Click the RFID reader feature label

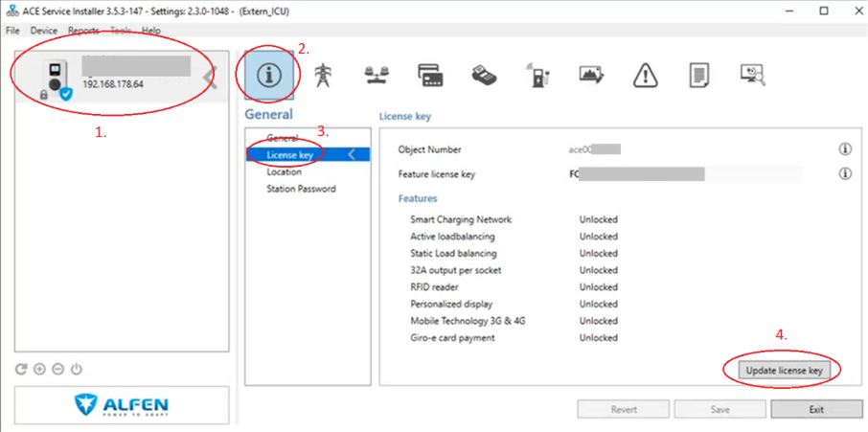[434, 287]
